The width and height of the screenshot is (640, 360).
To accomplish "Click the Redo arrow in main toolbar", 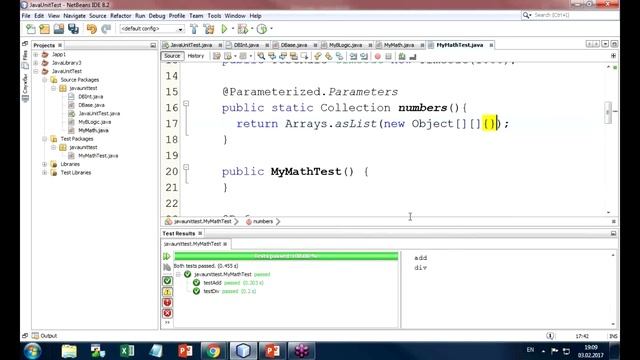I will 106,29.
